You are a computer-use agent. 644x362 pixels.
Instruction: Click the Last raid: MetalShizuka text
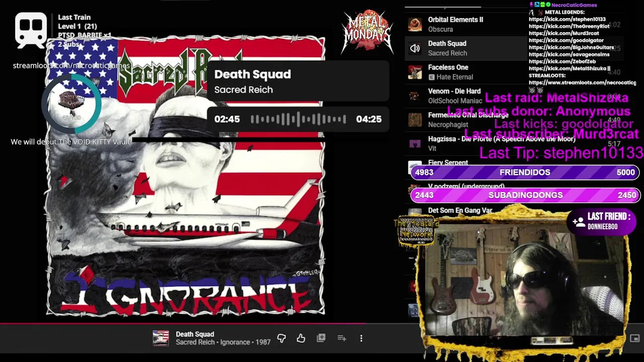pos(556,98)
